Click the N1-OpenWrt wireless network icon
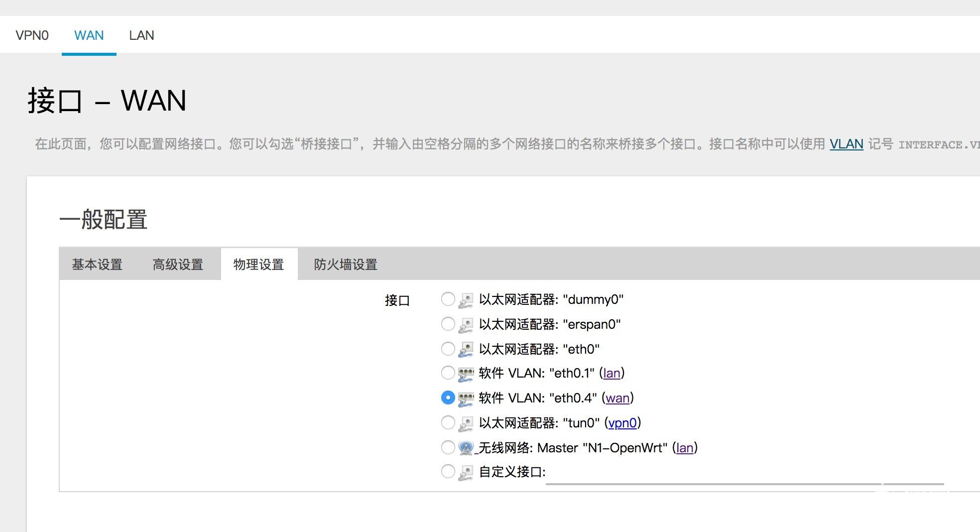The height and width of the screenshot is (532, 980). click(x=466, y=448)
